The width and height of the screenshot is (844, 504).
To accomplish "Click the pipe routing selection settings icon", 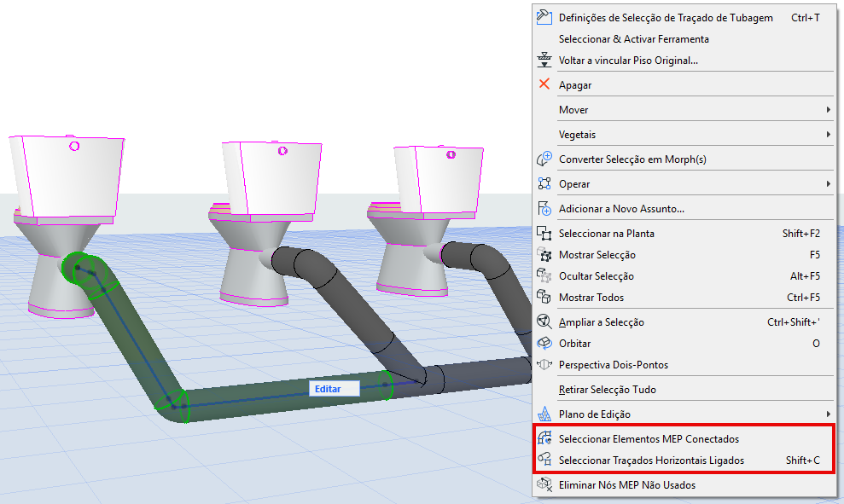I will point(544,17).
